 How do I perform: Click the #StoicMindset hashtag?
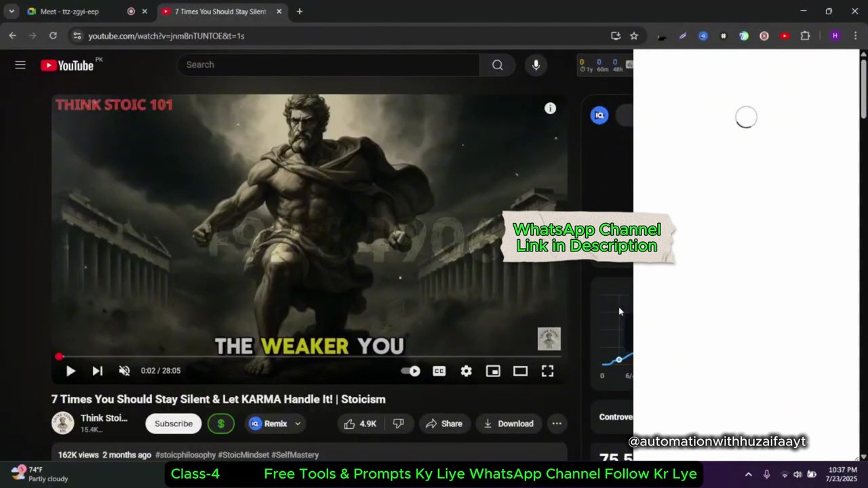pos(243,455)
